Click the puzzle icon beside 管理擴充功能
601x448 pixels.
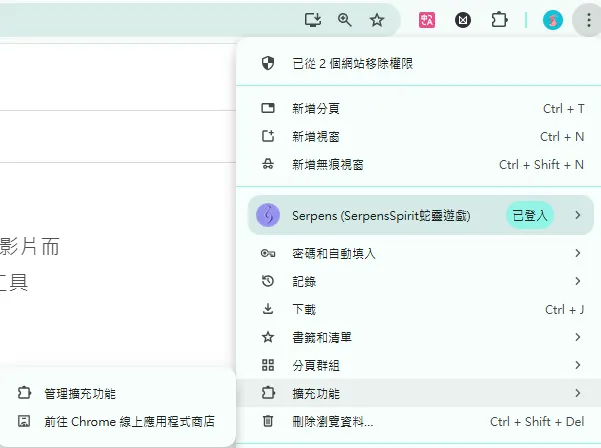pyautogui.click(x=24, y=393)
